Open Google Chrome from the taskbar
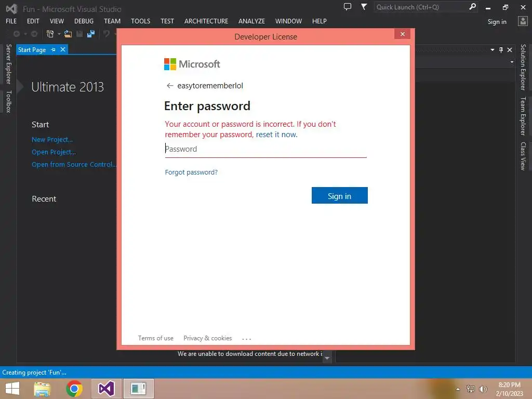 coord(74,389)
